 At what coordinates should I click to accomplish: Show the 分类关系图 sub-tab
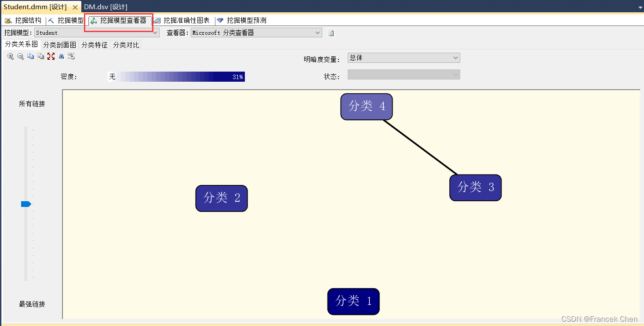[22, 44]
